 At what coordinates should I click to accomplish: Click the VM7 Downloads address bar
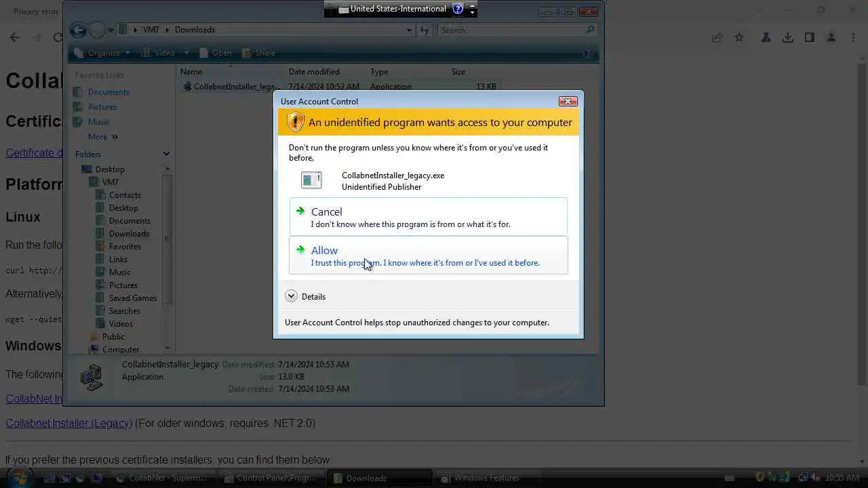tap(266, 30)
